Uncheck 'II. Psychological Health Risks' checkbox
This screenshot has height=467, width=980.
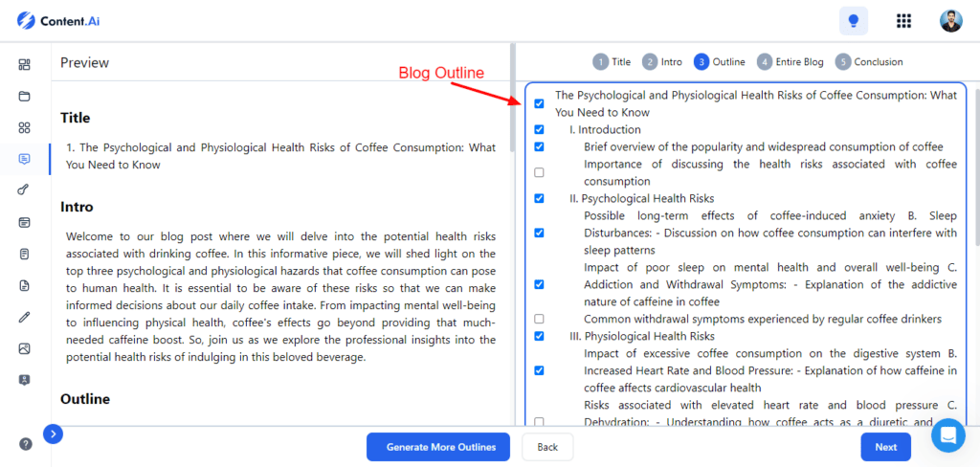coord(540,198)
